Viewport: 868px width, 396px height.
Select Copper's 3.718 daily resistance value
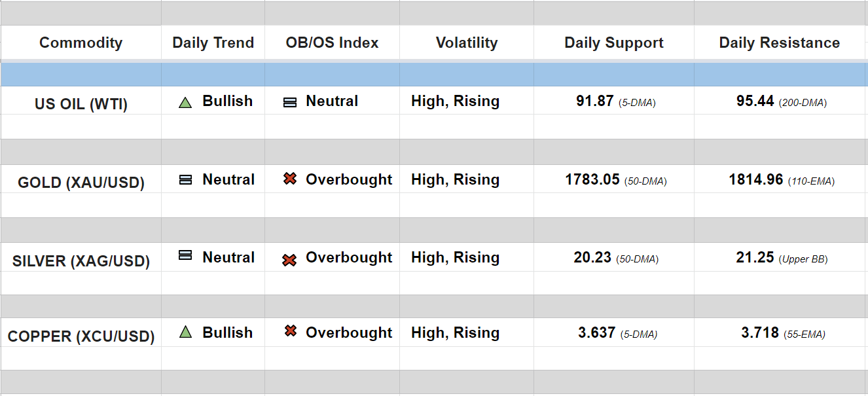tap(760, 333)
